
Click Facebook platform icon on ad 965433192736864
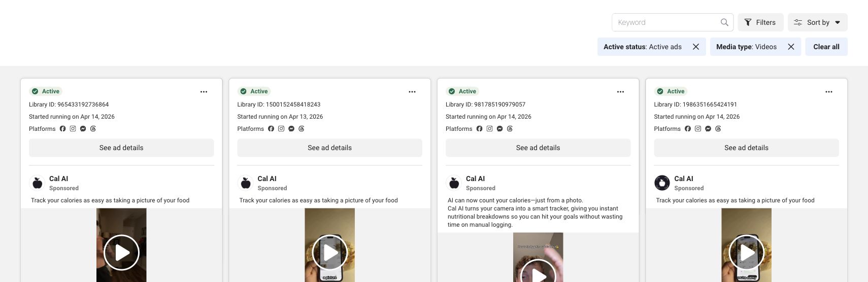click(63, 129)
